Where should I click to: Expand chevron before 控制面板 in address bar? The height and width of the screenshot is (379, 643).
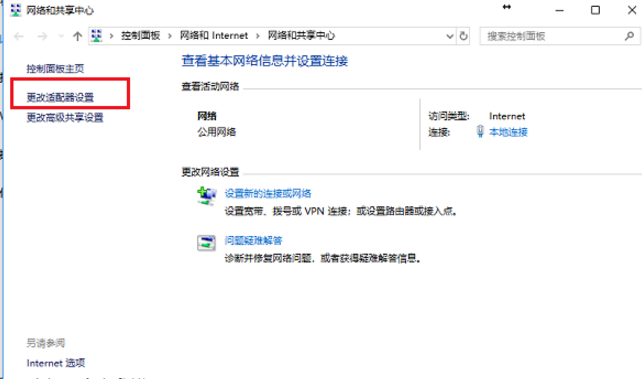click(x=111, y=36)
